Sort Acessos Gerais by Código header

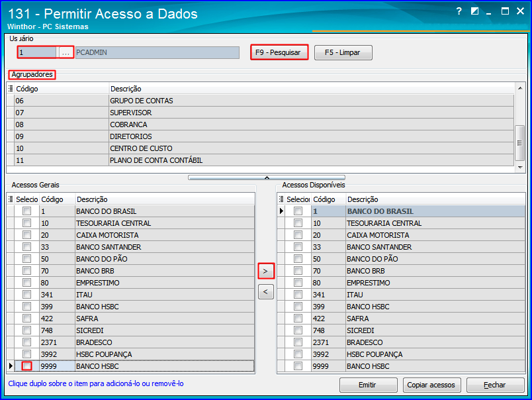[58, 199]
